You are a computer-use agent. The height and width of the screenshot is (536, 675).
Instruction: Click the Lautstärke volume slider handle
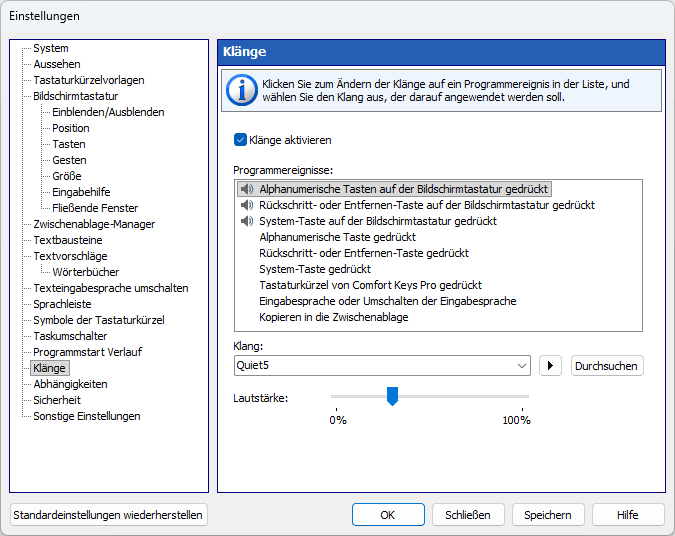click(x=392, y=396)
